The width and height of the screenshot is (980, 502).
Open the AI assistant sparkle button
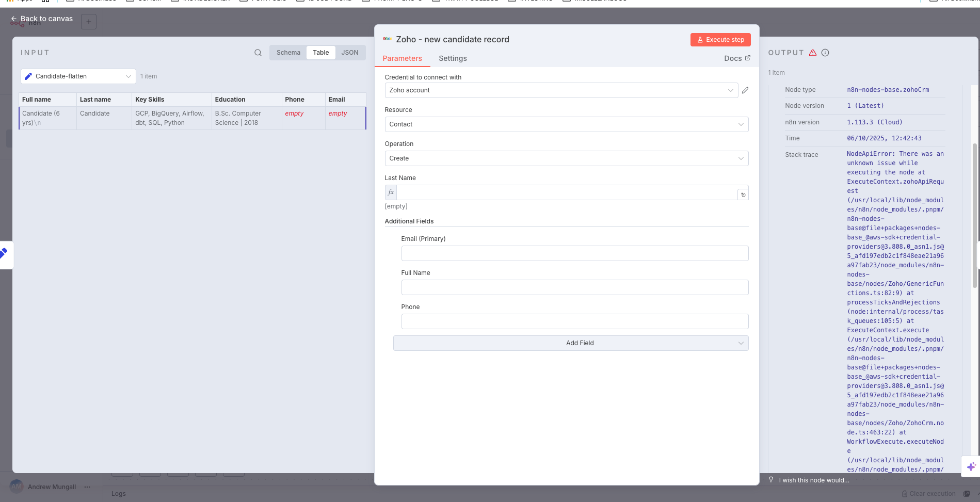971,466
